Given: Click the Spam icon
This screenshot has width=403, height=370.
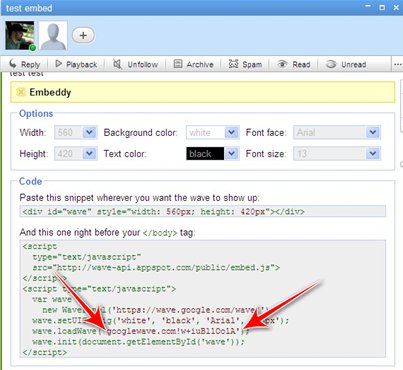Looking at the screenshot, I should (x=234, y=64).
